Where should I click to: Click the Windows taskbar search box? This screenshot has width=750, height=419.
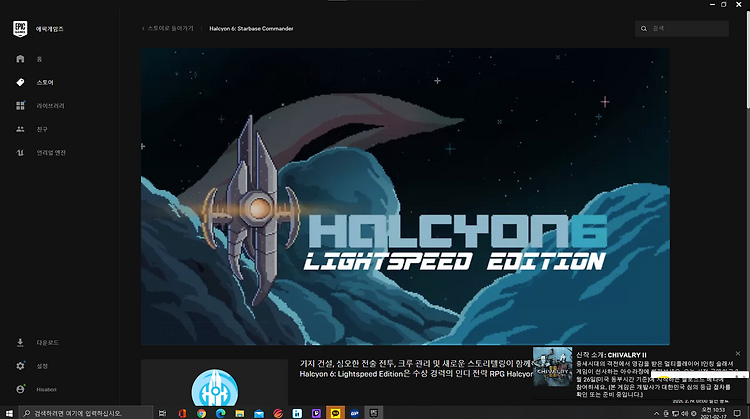(x=86, y=413)
